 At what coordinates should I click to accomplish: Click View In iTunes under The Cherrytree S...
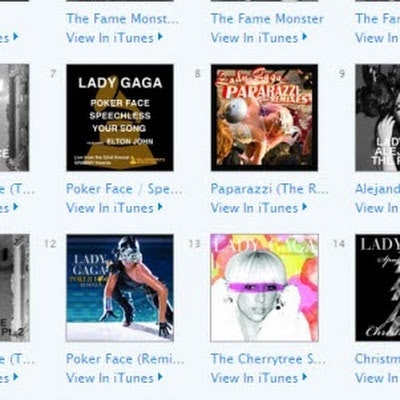(x=254, y=378)
